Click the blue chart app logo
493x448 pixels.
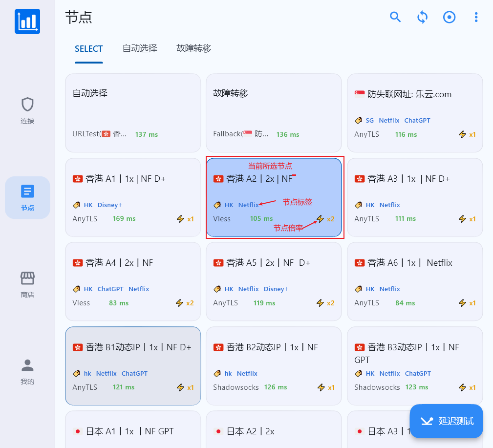pyautogui.click(x=27, y=21)
